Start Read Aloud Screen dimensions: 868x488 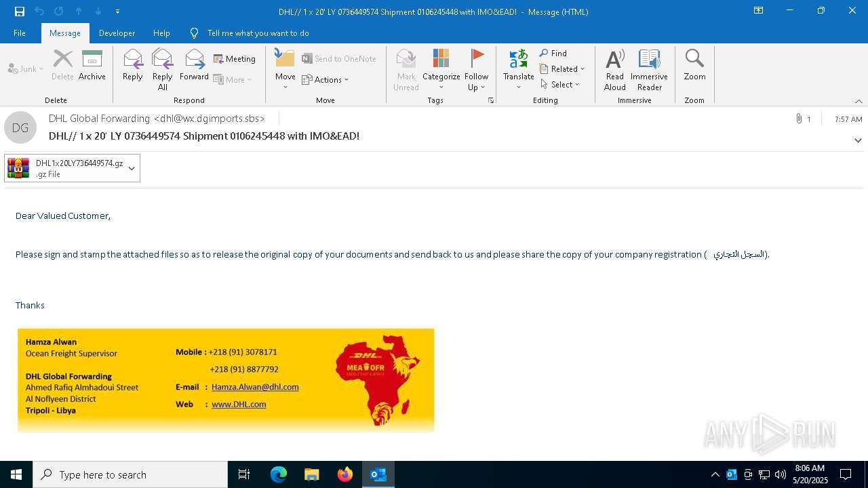coord(615,69)
